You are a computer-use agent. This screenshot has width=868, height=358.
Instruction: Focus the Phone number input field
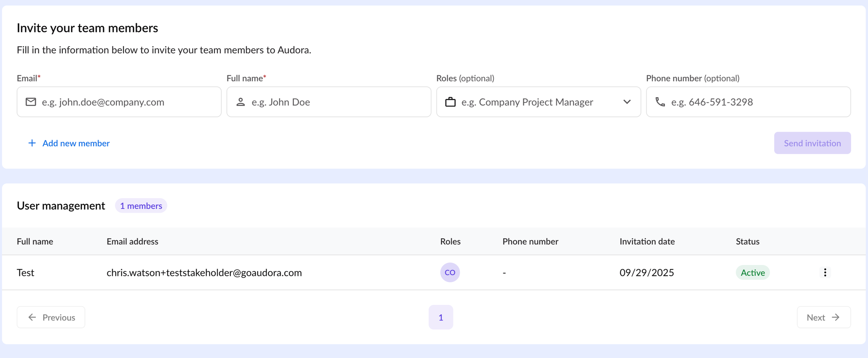(x=756, y=102)
